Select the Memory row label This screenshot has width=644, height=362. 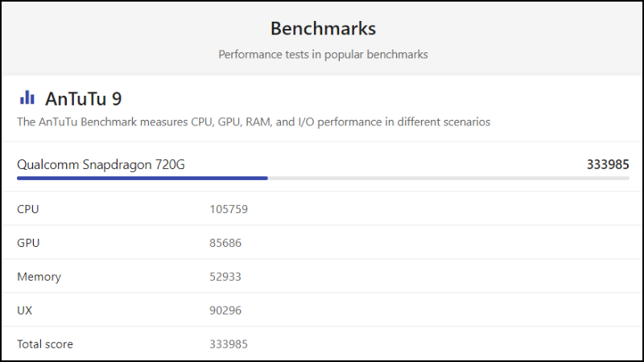coord(39,277)
